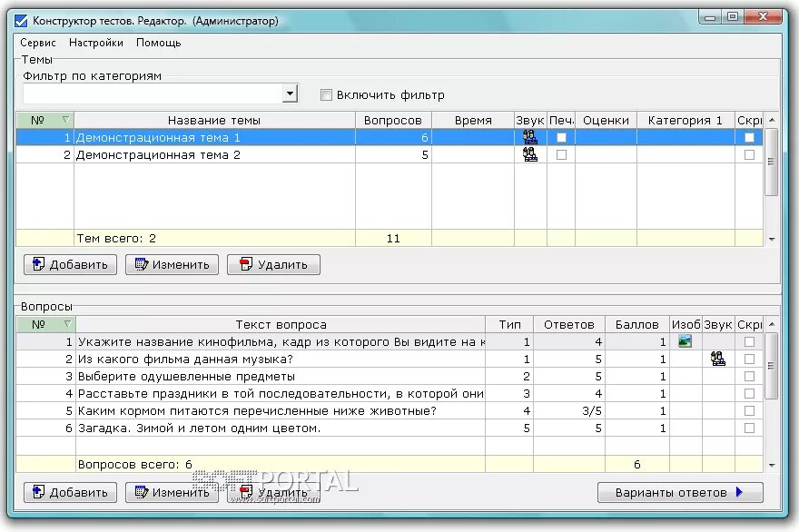This screenshot has width=799, height=532.
Task: Click the sound icon for Демонстрационная тема 1
Action: click(530, 137)
